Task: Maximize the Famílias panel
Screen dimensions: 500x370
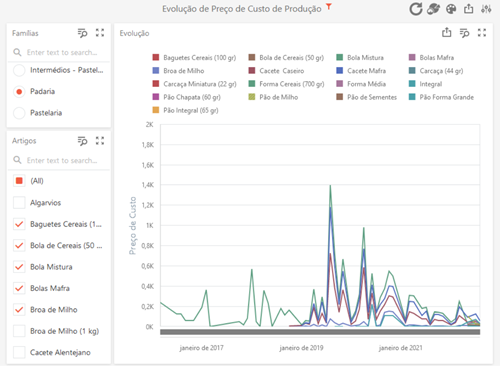Action: 100,33
